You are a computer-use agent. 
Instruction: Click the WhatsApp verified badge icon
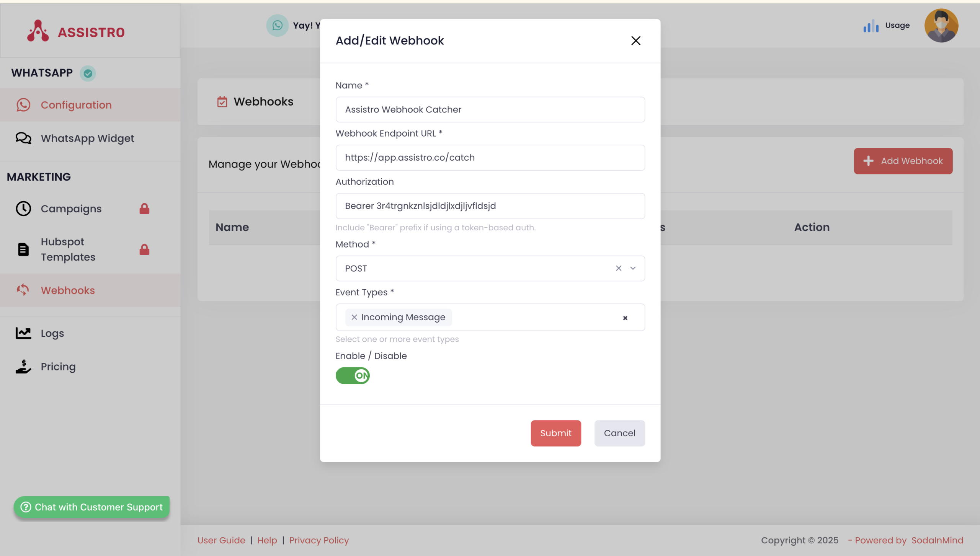pos(88,73)
